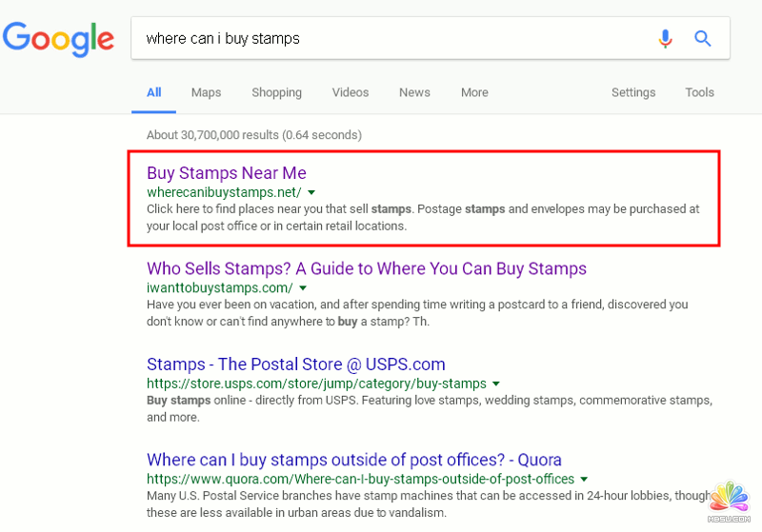Open the Buy Stamps Near Me result
The width and height of the screenshot is (762, 532).
click(226, 173)
